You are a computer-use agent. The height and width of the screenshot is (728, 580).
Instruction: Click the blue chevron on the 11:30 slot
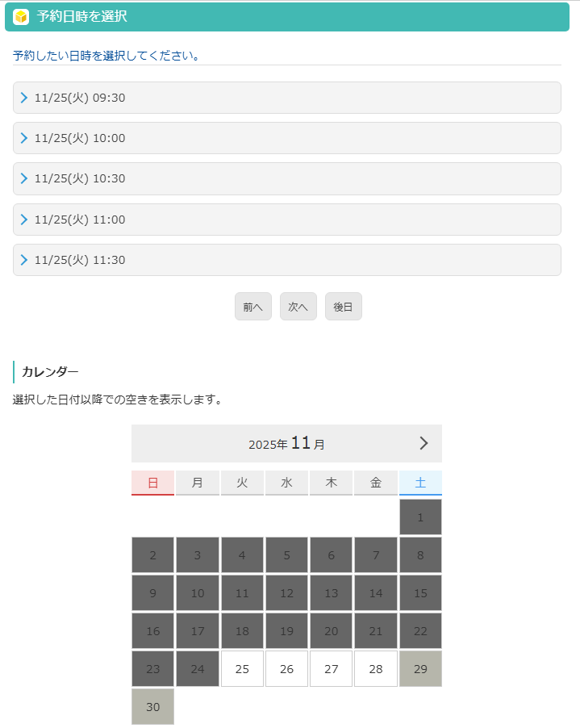point(24,260)
